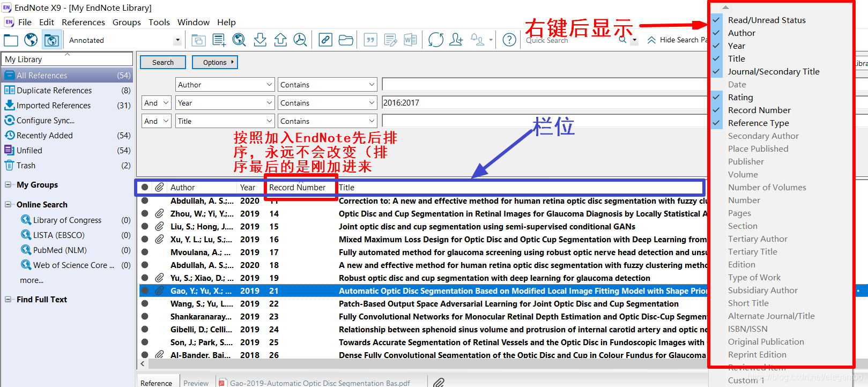Uncheck Read/Unread Status column option
This screenshot has height=387, width=868.
767,20
